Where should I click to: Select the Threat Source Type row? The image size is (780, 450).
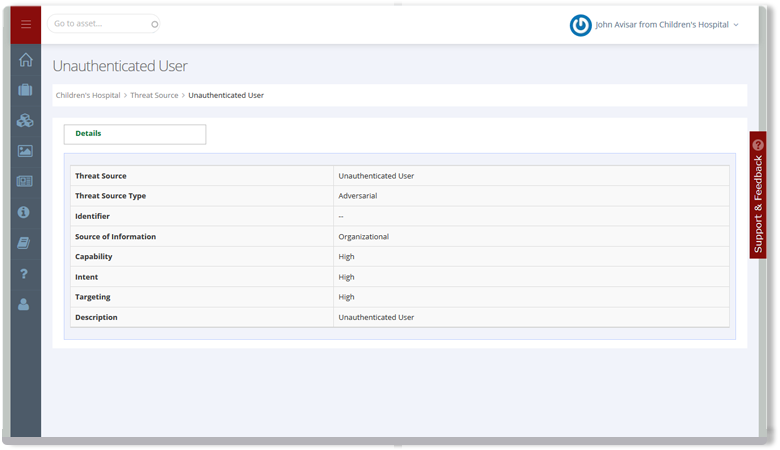400,196
